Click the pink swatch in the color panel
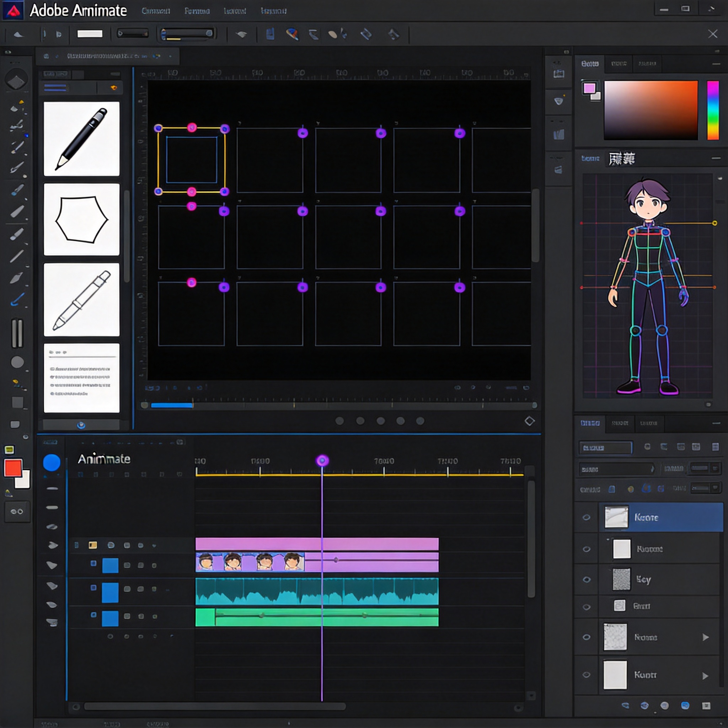 [589, 88]
